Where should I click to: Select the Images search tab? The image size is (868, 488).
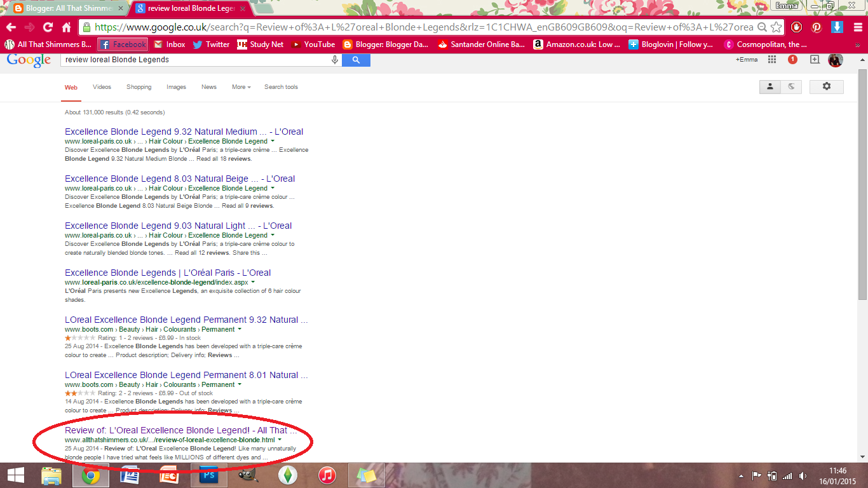pyautogui.click(x=176, y=87)
